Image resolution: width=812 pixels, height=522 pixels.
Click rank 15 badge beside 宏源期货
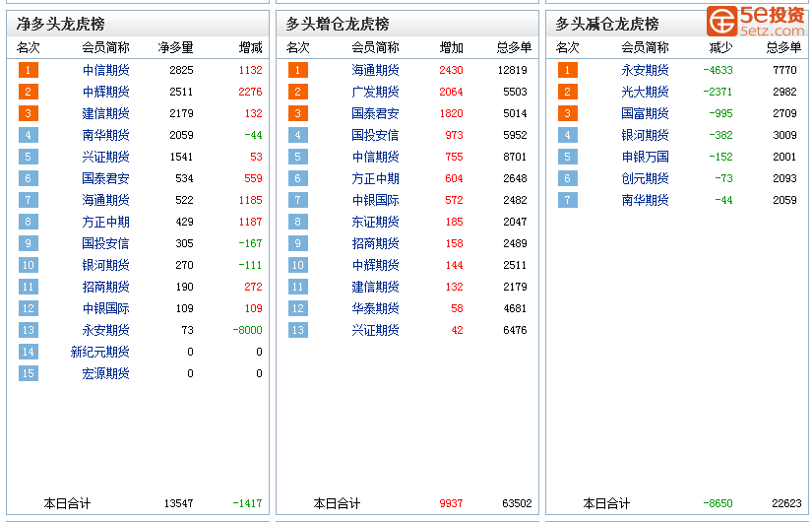pos(28,373)
